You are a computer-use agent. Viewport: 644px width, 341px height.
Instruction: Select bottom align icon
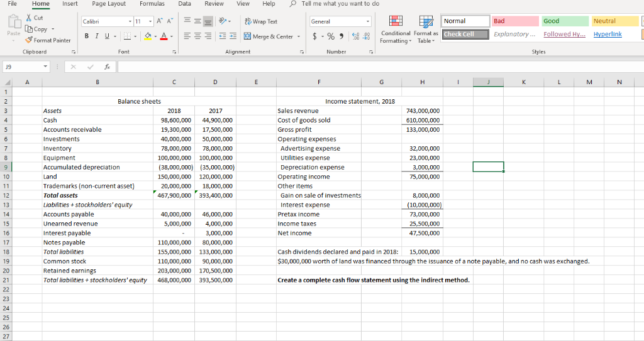pyautogui.click(x=208, y=21)
